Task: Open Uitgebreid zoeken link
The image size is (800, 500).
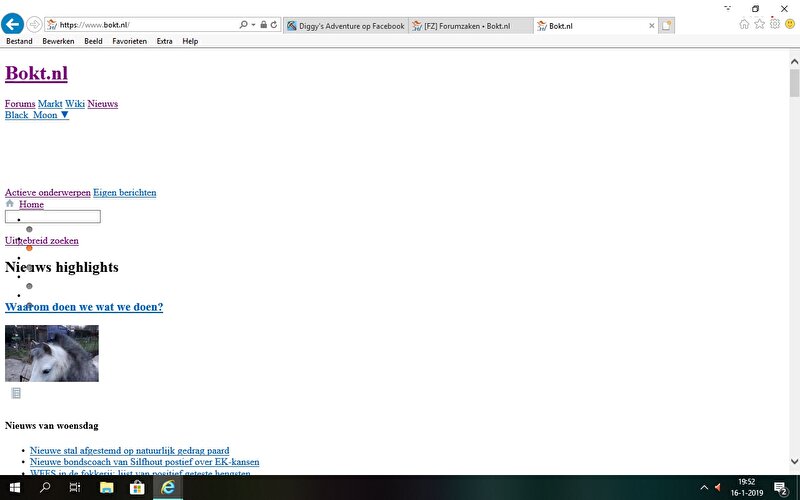Action: pyautogui.click(x=42, y=240)
